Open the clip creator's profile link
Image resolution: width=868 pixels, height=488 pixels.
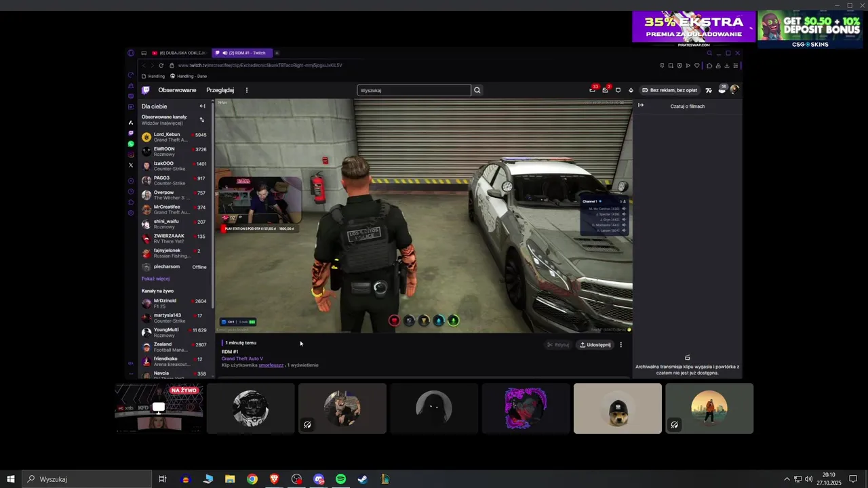[271, 365]
